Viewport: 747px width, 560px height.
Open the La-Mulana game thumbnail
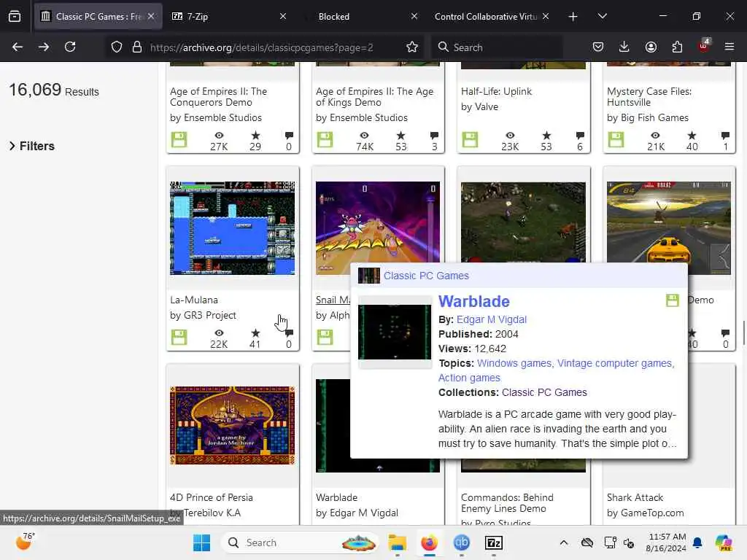pyautogui.click(x=233, y=228)
